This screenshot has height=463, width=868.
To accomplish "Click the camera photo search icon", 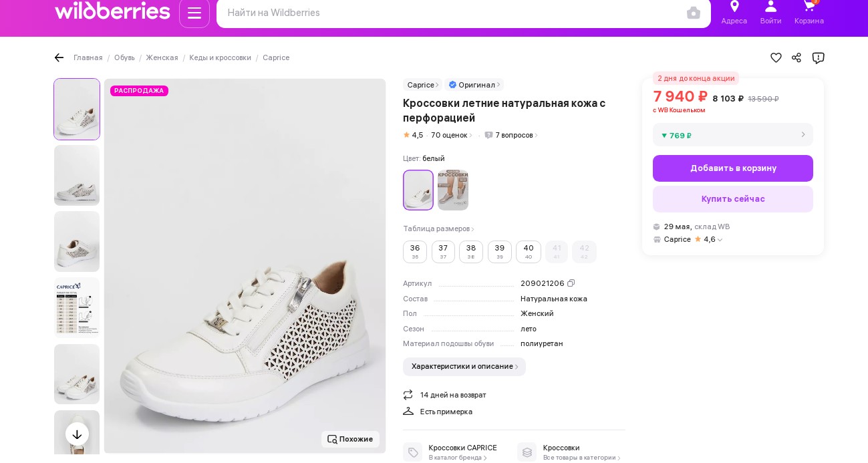I will (x=694, y=13).
